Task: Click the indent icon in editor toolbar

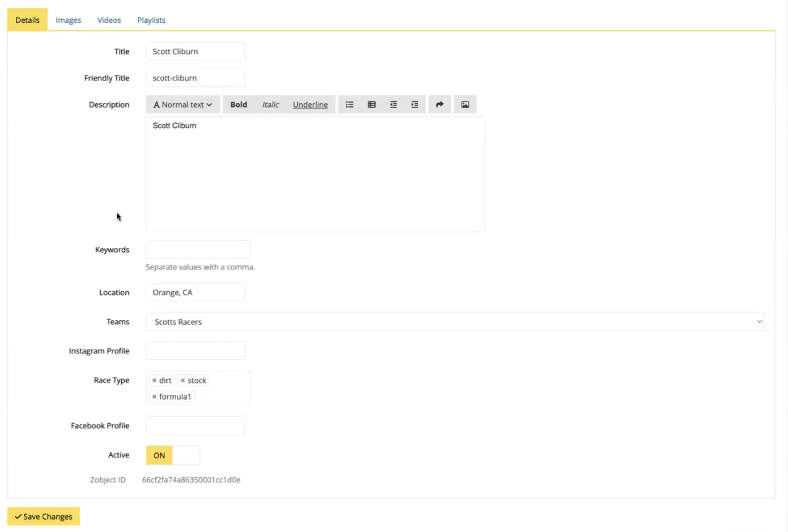Action: click(415, 104)
